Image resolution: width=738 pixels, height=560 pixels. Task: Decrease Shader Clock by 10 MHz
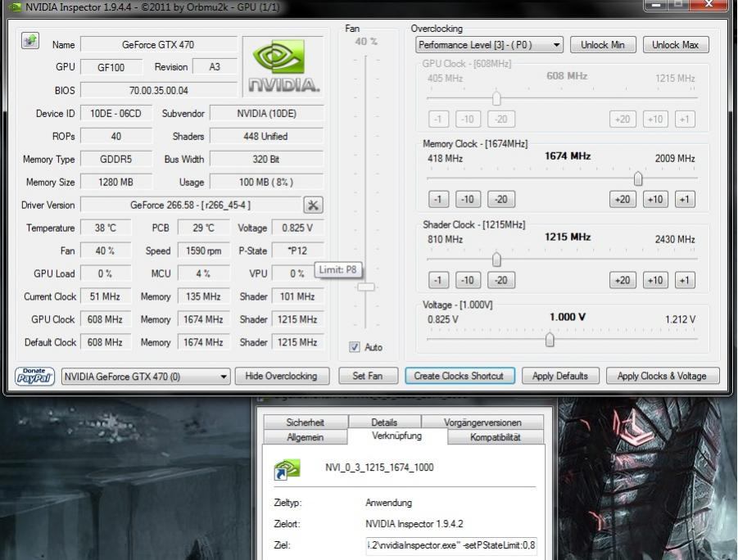pyautogui.click(x=468, y=280)
